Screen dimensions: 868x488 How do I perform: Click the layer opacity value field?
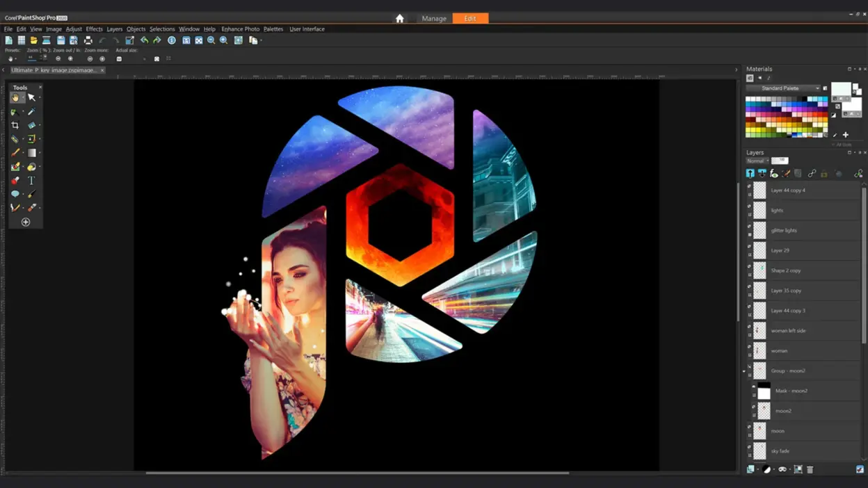[780, 161]
